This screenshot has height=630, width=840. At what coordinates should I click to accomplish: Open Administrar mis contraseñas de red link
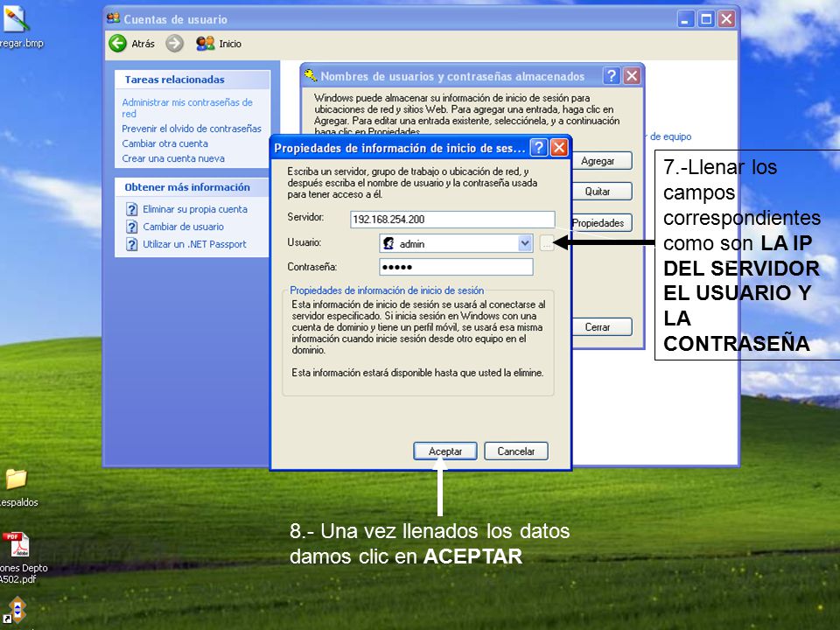pyautogui.click(x=187, y=108)
